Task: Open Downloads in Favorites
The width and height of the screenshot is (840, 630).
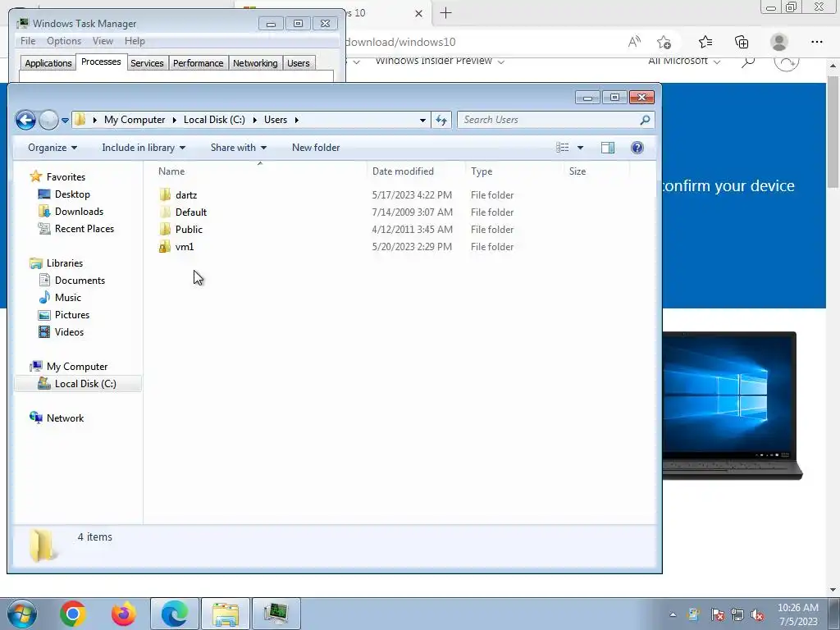Action: tap(79, 212)
